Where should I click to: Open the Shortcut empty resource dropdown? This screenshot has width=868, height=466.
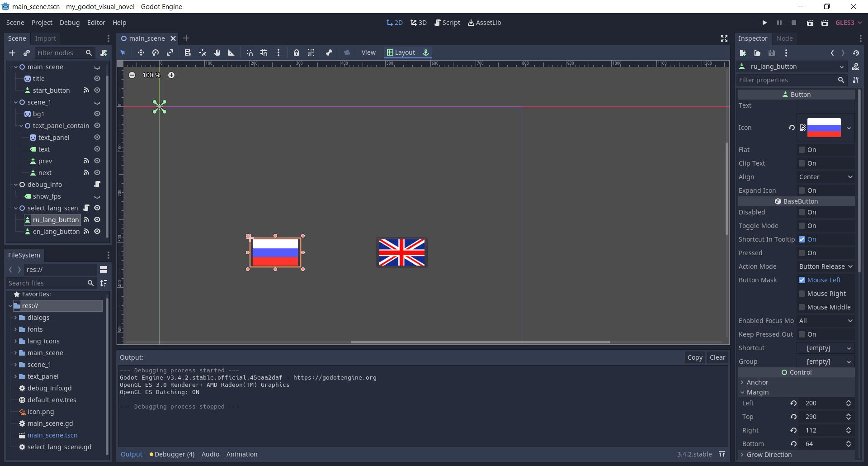[x=826, y=348]
